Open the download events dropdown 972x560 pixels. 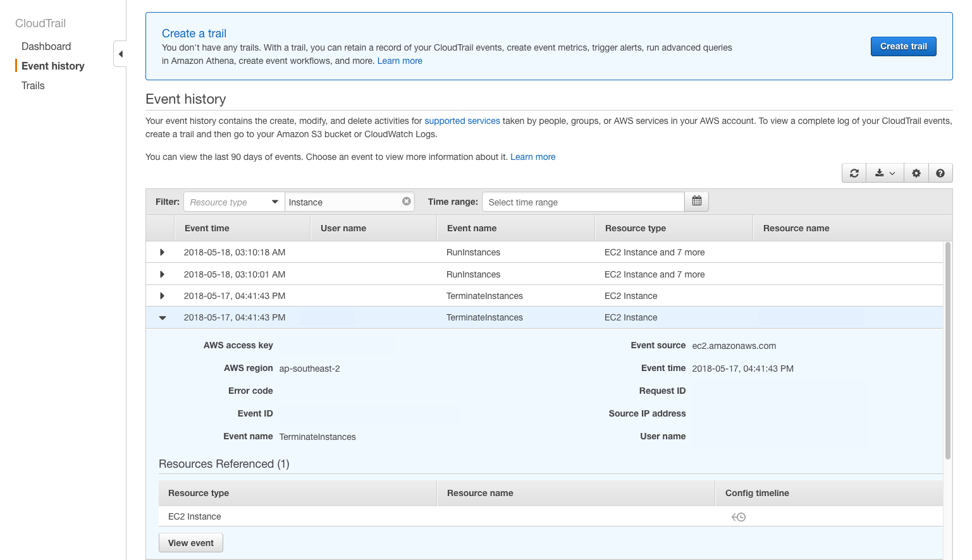click(x=885, y=173)
